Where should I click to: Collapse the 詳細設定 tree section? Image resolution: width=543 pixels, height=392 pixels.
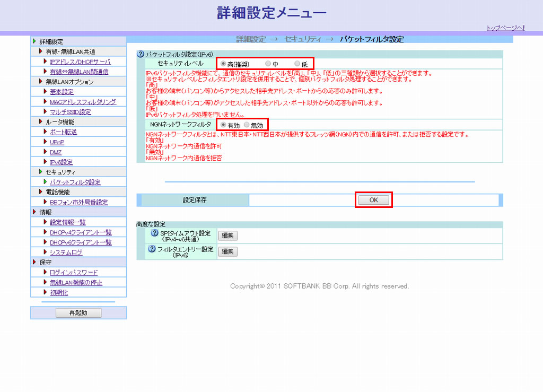click(35, 41)
